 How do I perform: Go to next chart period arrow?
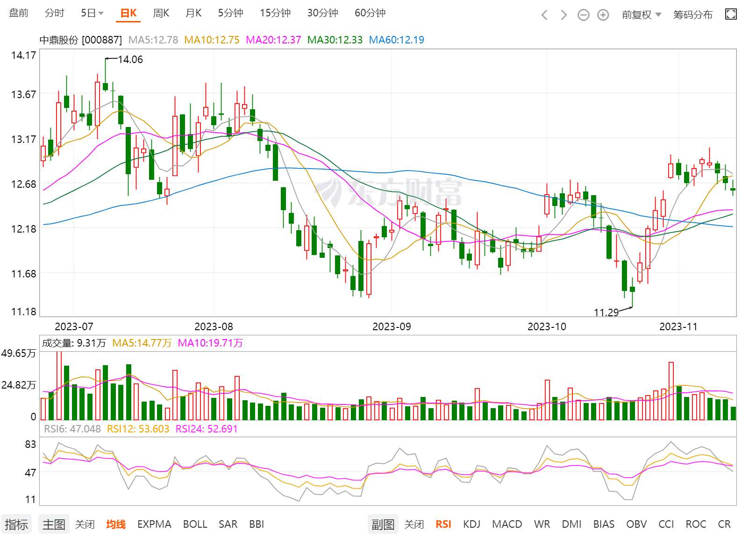pos(564,15)
